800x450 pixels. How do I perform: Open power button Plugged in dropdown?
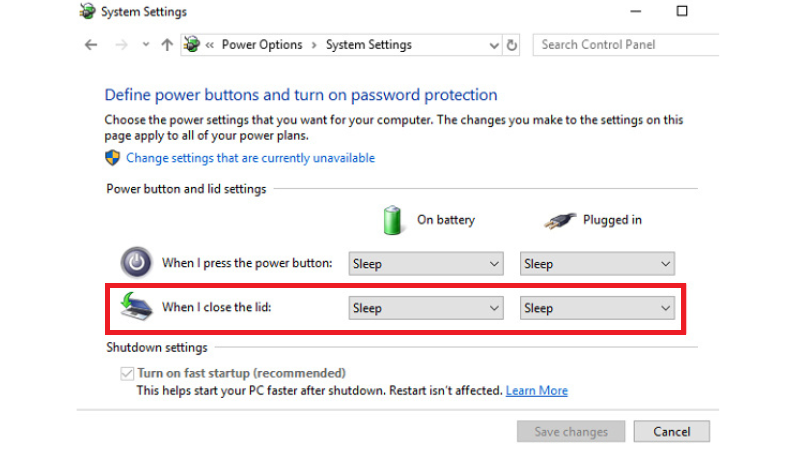pos(597,264)
